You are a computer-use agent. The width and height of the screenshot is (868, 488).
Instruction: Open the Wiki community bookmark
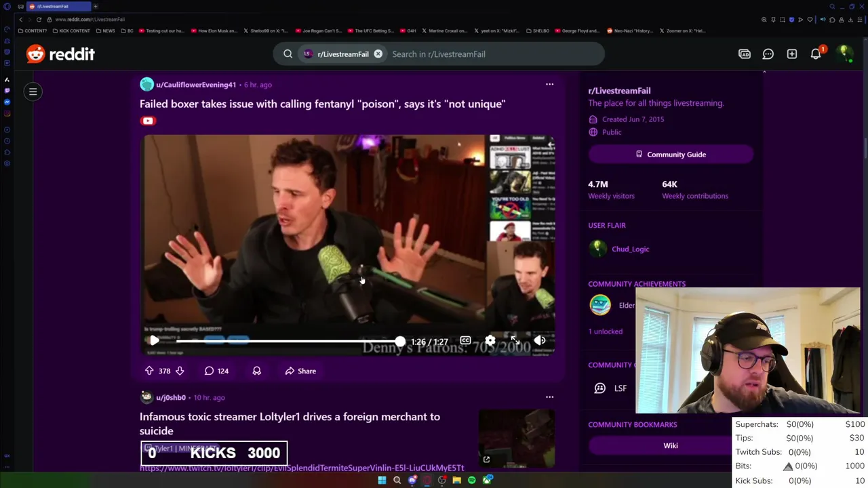point(671,445)
